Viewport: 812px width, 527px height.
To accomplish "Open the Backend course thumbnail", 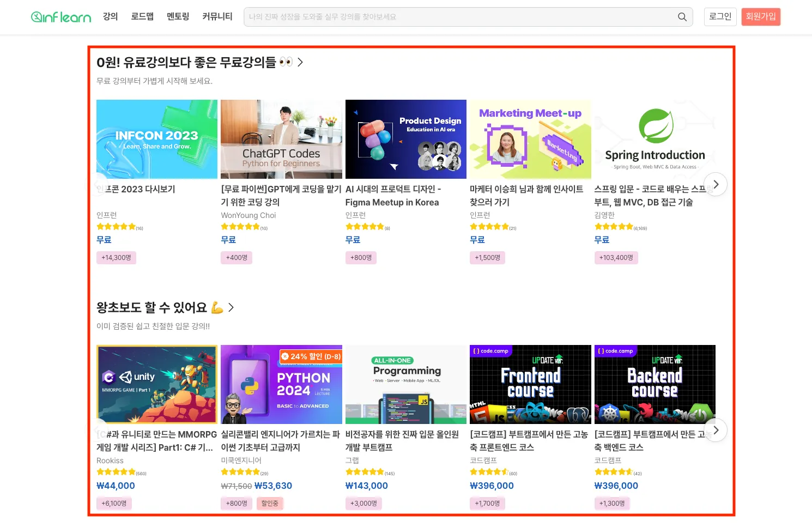I will pyautogui.click(x=655, y=384).
